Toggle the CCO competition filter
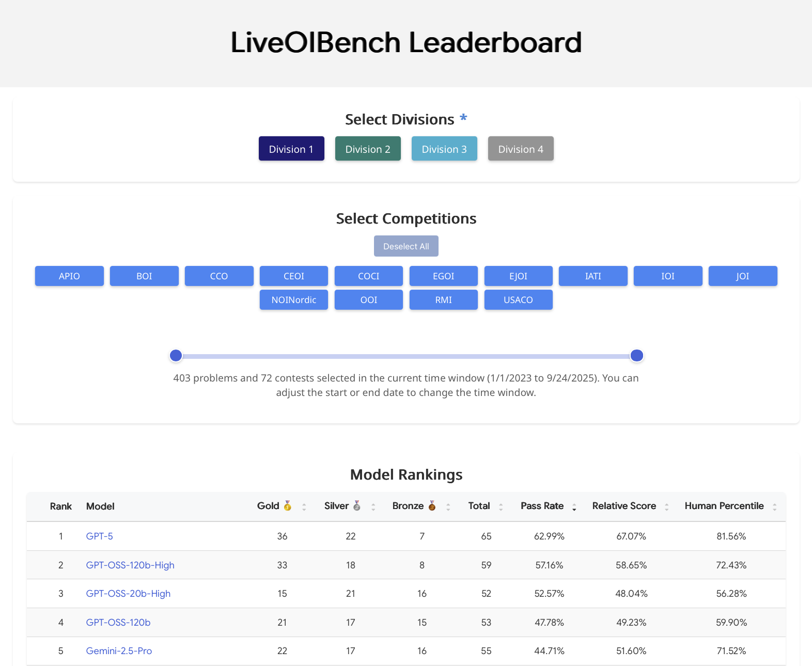 (219, 276)
